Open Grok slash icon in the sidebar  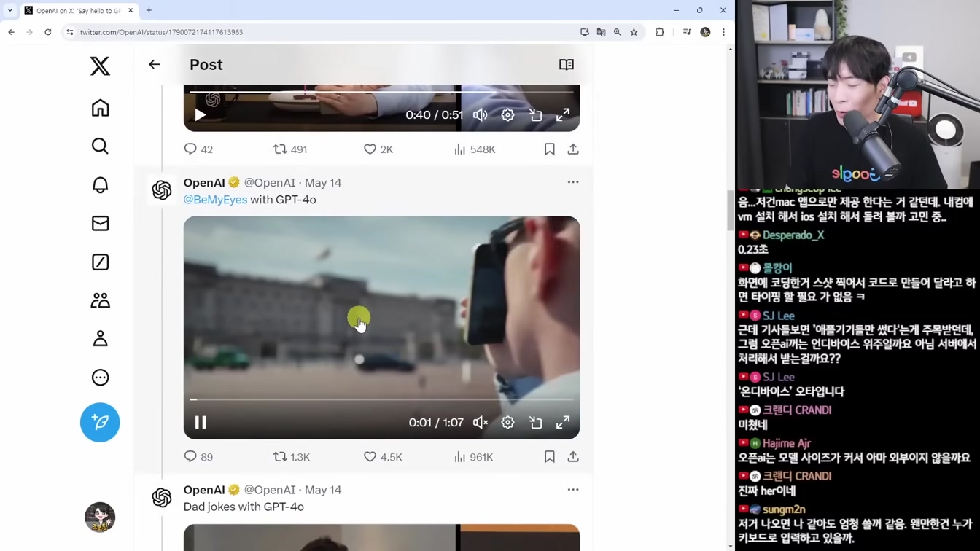pyautogui.click(x=100, y=262)
